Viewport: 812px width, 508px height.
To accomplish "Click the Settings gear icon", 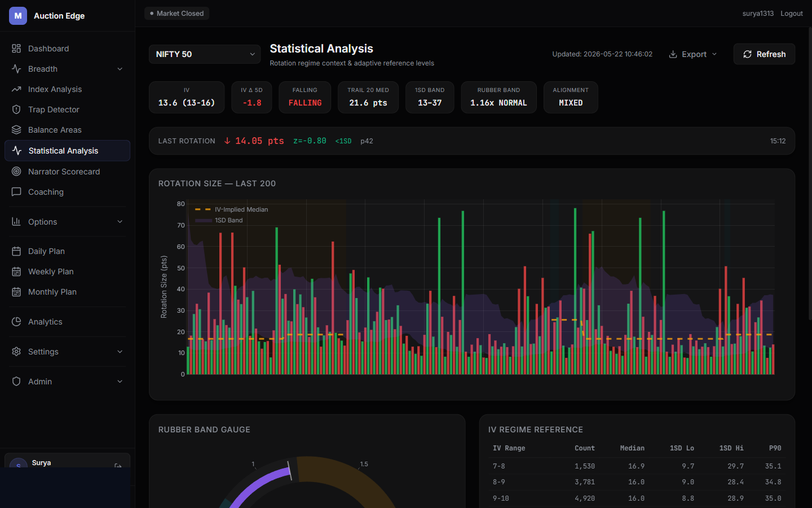I will click(x=16, y=352).
